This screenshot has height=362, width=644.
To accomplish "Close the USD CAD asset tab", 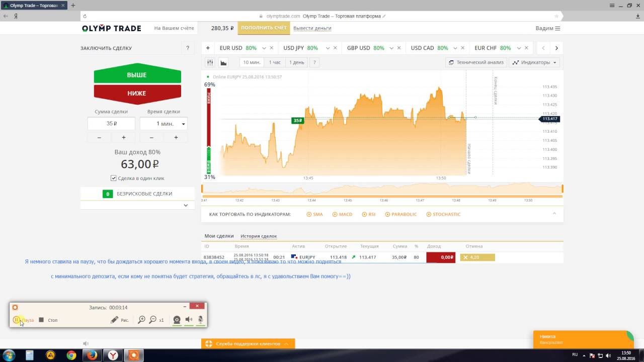I will pos(463,48).
